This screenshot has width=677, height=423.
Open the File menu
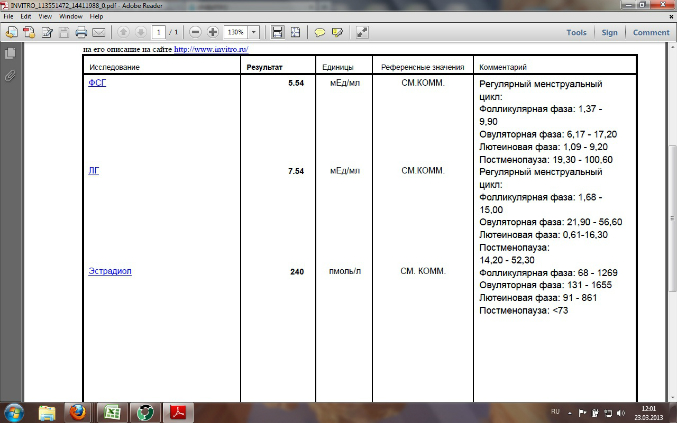coord(10,17)
